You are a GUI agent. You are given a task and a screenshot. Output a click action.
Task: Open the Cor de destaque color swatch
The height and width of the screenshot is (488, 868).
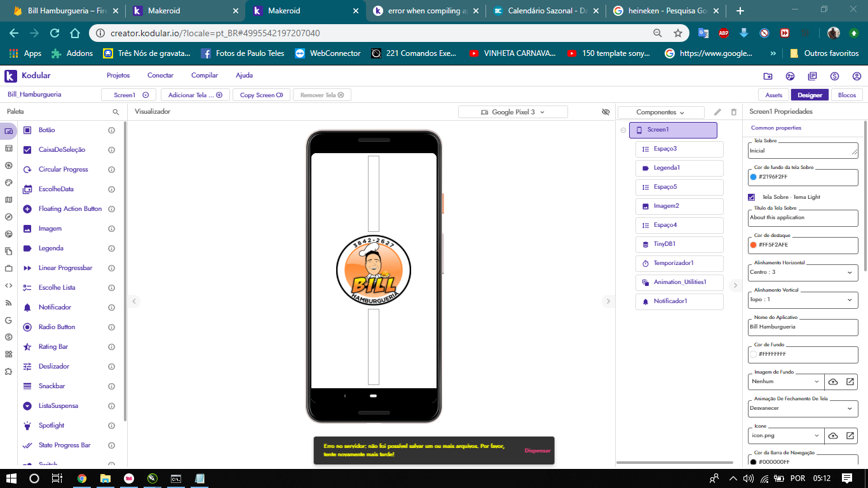(754, 245)
